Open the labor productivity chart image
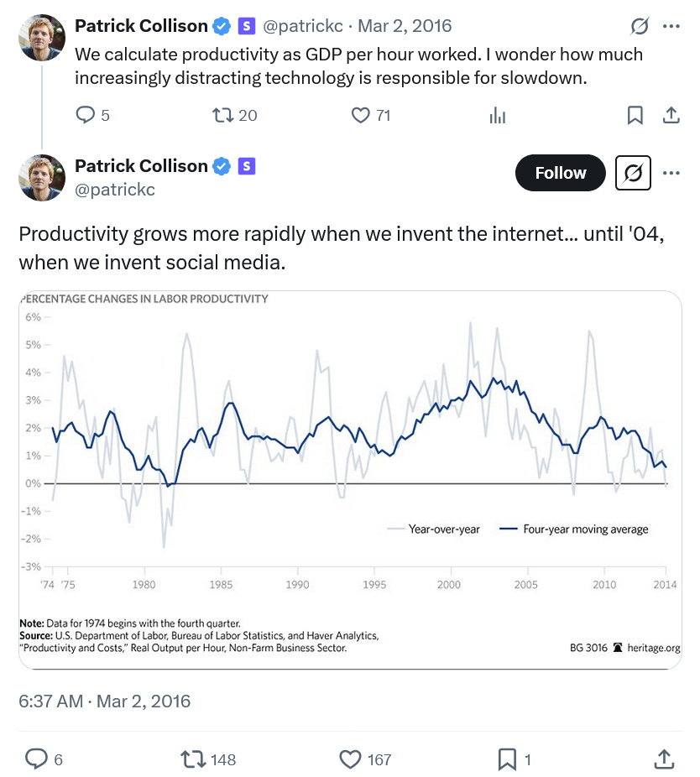 coord(350,479)
